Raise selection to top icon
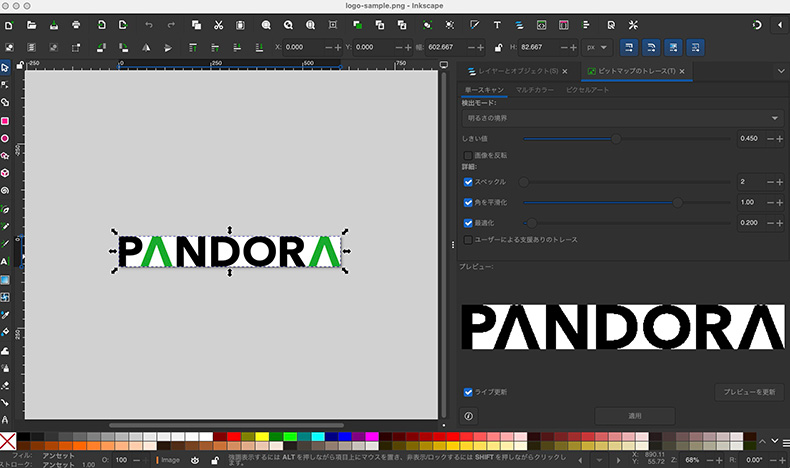This screenshot has height=468, width=790. (x=192, y=47)
